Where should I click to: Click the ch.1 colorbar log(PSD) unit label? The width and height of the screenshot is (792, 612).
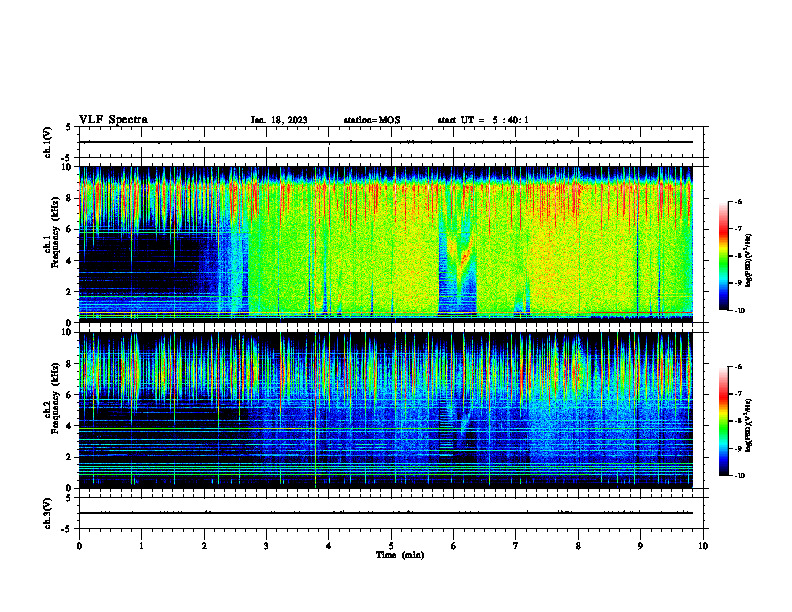click(749, 261)
